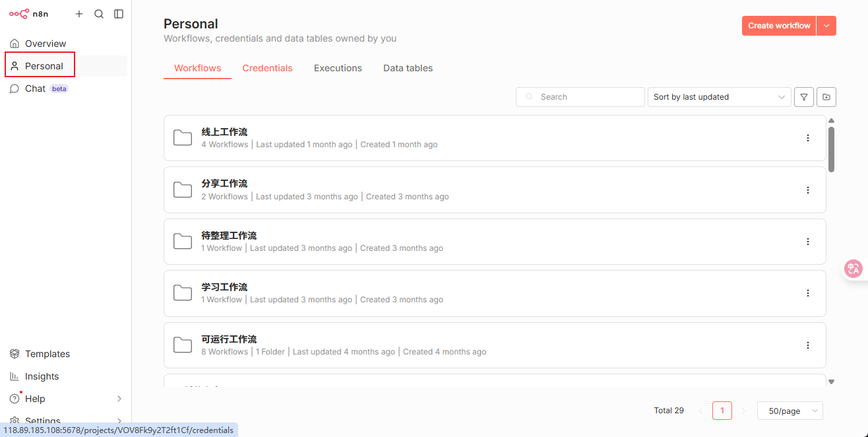The height and width of the screenshot is (437, 868).
Task: Expand the Help submenu in sidebar
Action: coord(119,399)
